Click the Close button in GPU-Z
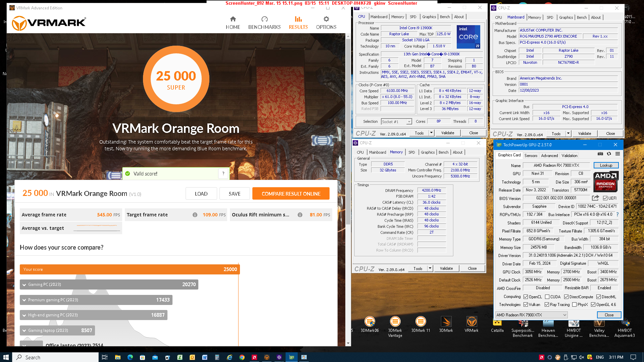644x362 pixels. (609, 315)
